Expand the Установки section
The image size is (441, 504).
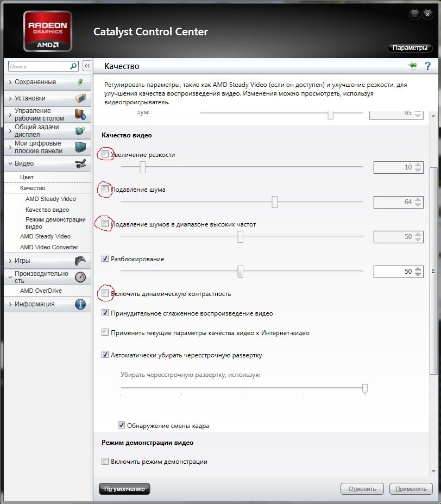pos(10,98)
